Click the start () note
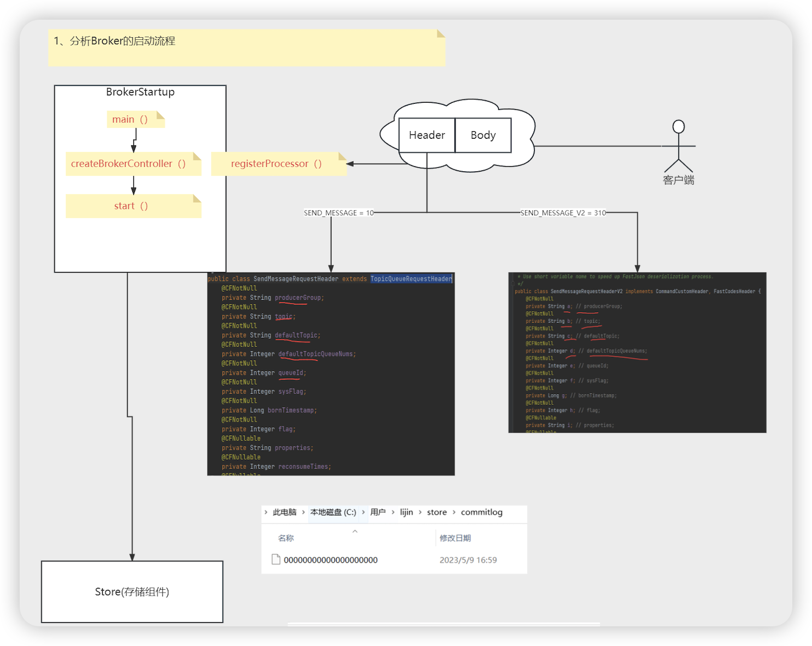Viewport: 812px width, 646px height. [x=133, y=206]
